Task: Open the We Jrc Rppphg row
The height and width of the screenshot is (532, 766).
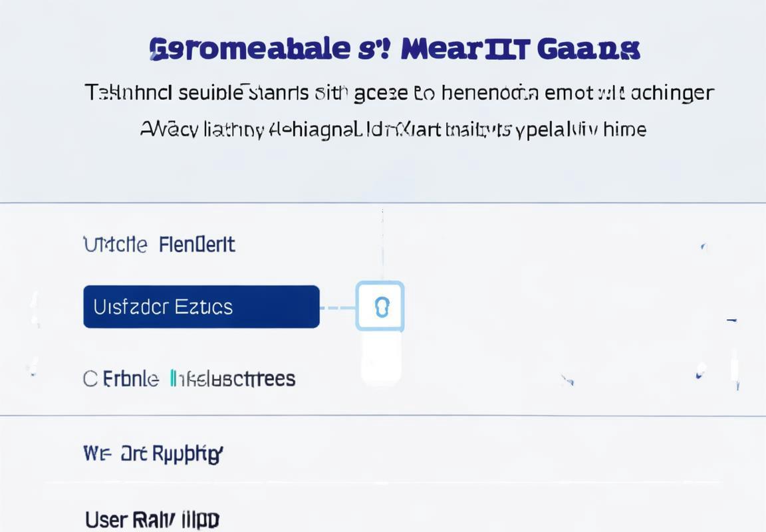Action: point(154,454)
